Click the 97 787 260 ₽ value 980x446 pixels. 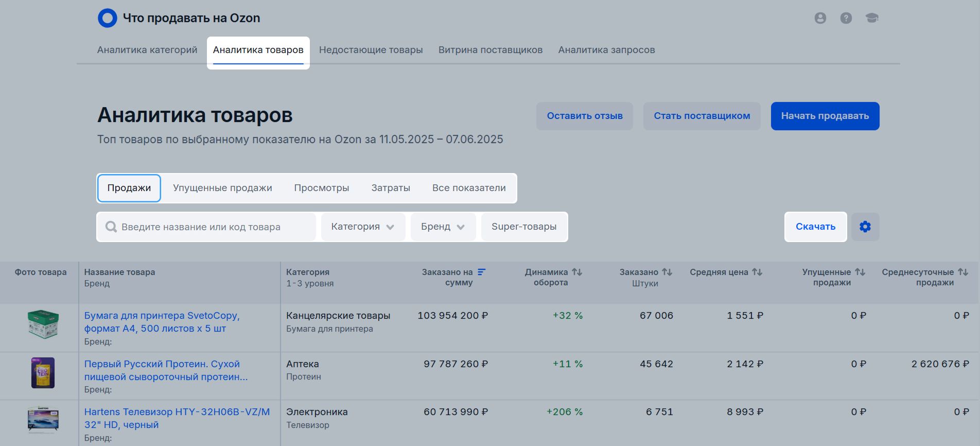456,364
